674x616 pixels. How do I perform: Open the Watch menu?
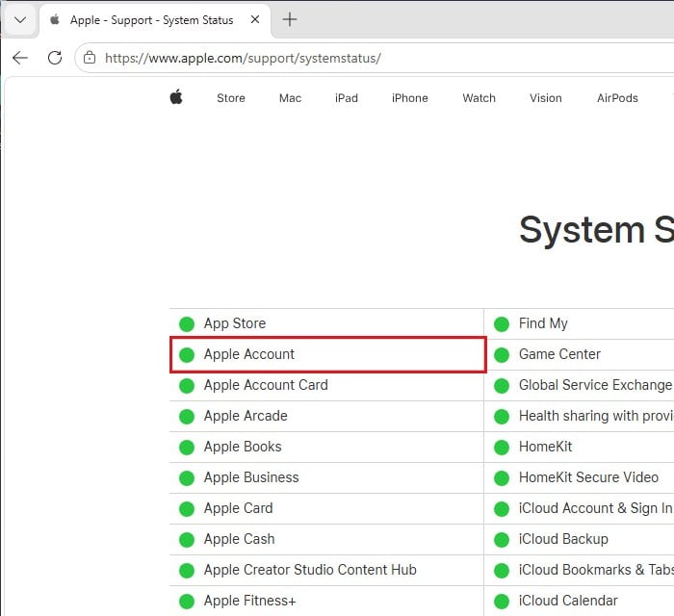tap(479, 98)
